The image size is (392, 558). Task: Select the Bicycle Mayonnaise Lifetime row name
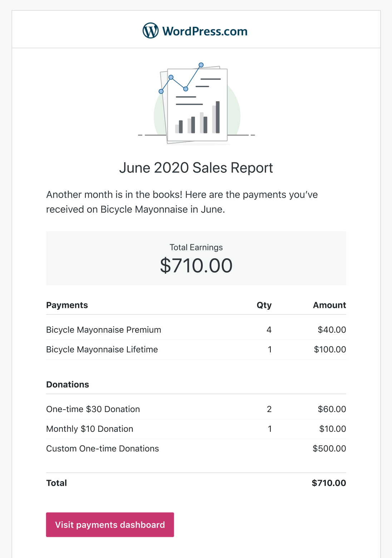point(102,349)
